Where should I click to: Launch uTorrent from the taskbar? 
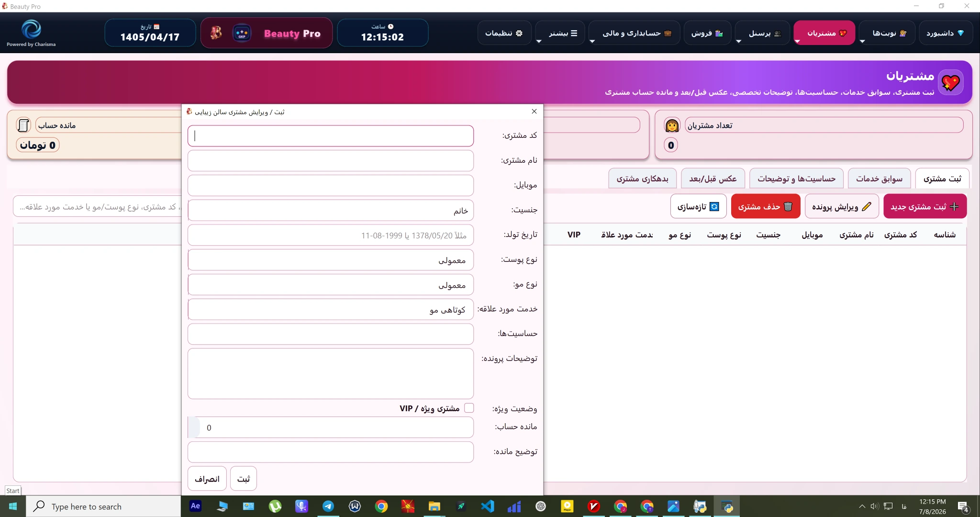click(275, 506)
